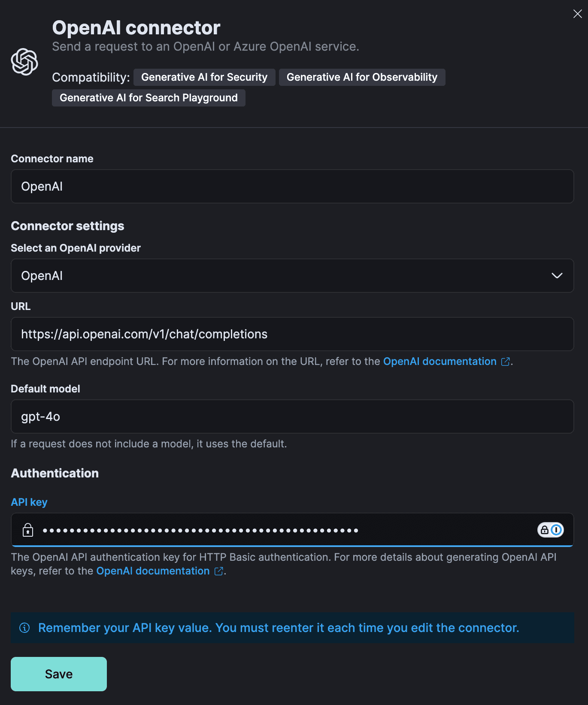
Task: Select the Generative AI for Observability badge
Action: 362,77
